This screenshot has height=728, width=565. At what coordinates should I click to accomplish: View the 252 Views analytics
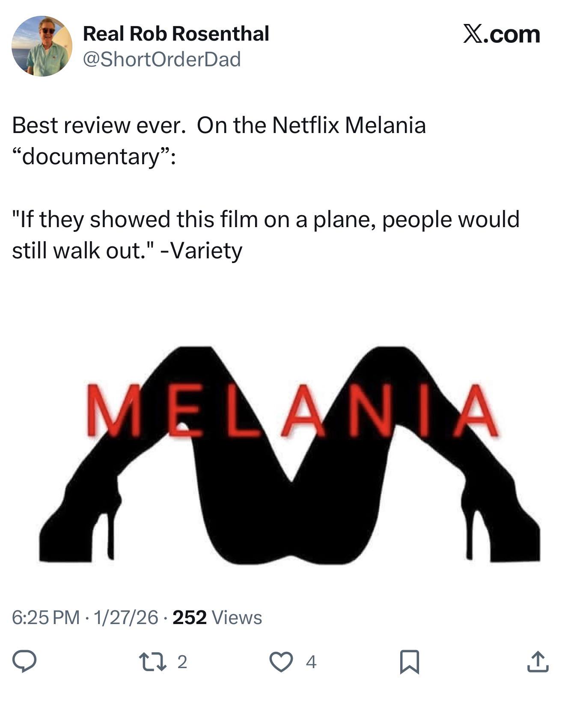217,617
